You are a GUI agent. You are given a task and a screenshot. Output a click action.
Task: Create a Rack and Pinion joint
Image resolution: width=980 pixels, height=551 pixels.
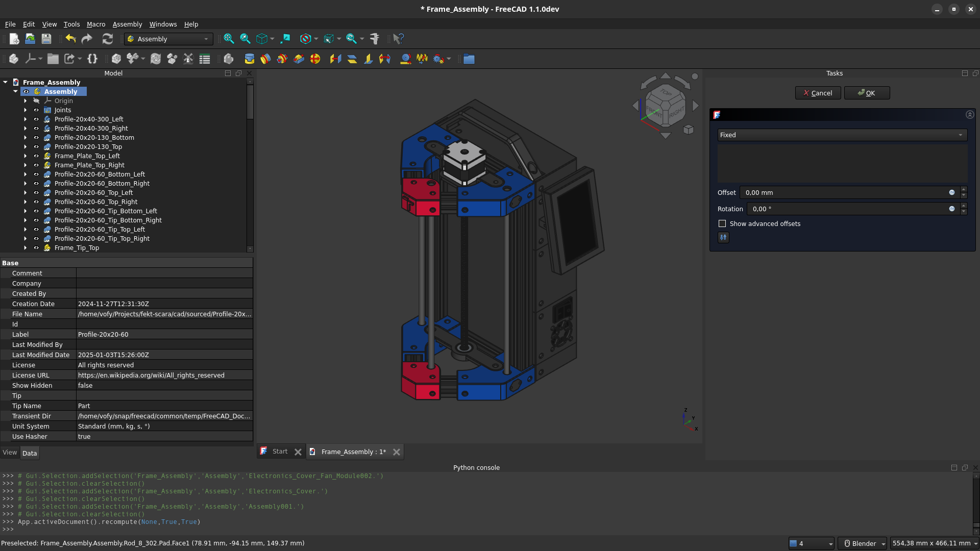click(406, 59)
